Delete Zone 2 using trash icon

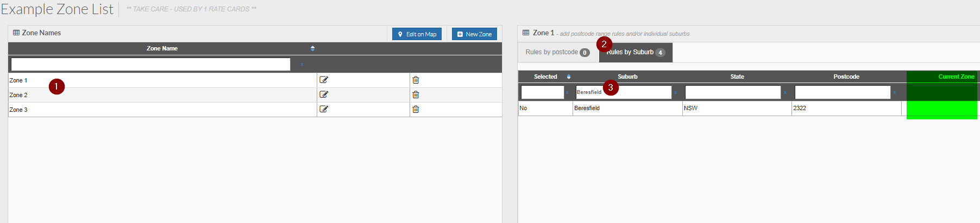pyautogui.click(x=416, y=94)
